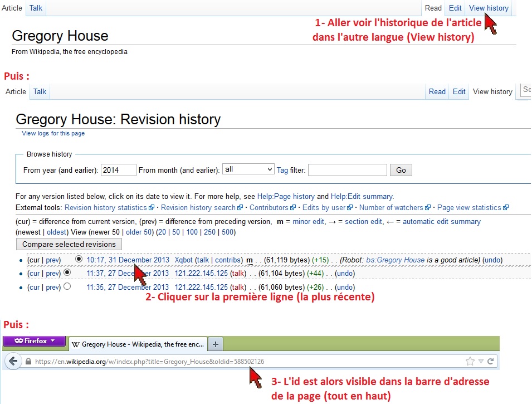The width and height of the screenshot is (532, 404).
Task: Jump to the oldest revisions
Action: (x=56, y=232)
